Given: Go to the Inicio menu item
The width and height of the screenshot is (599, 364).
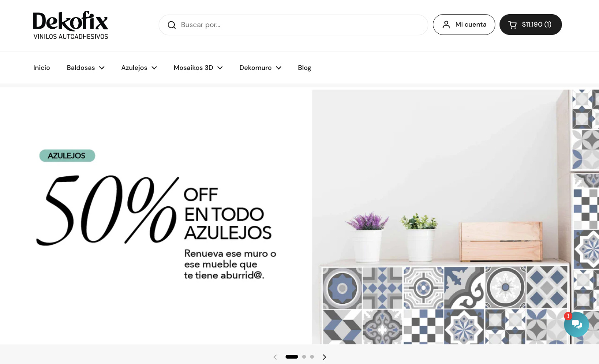Looking at the screenshot, I should coord(42,68).
